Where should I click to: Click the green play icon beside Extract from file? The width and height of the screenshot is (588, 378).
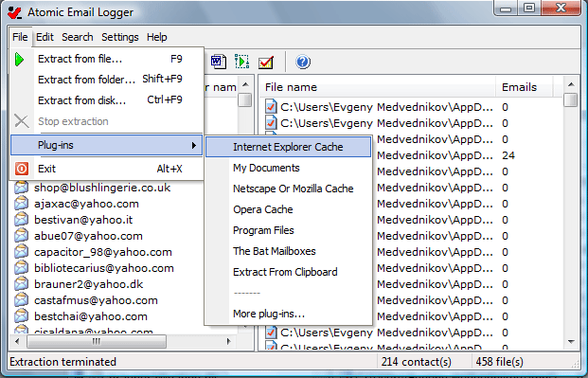click(20, 60)
